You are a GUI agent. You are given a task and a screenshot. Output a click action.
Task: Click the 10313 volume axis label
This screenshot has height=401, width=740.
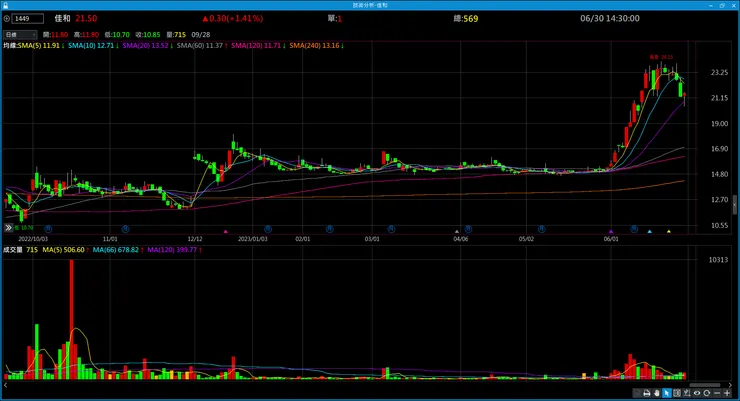[718, 259]
